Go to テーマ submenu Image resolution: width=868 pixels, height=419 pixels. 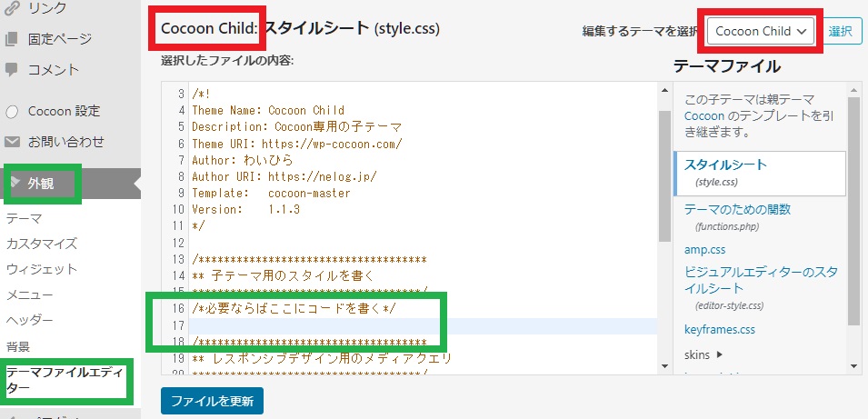click(24, 218)
